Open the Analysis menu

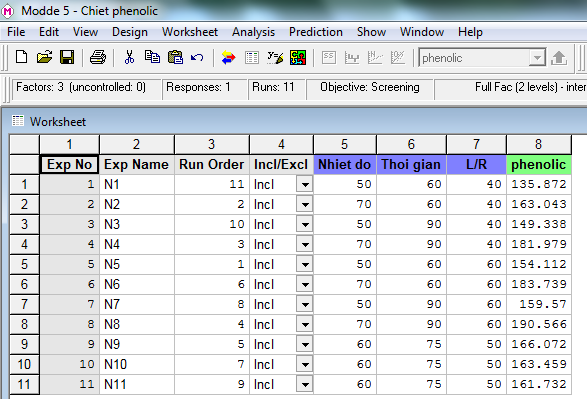(x=253, y=32)
